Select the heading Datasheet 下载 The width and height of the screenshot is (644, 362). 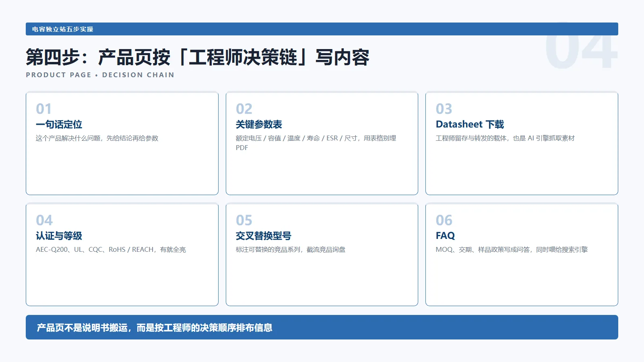(470, 125)
